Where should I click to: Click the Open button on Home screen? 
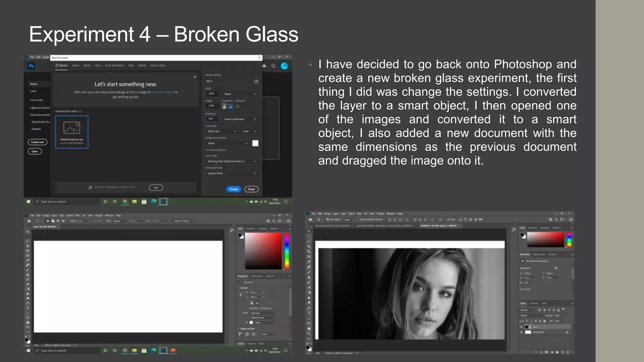point(35,151)
